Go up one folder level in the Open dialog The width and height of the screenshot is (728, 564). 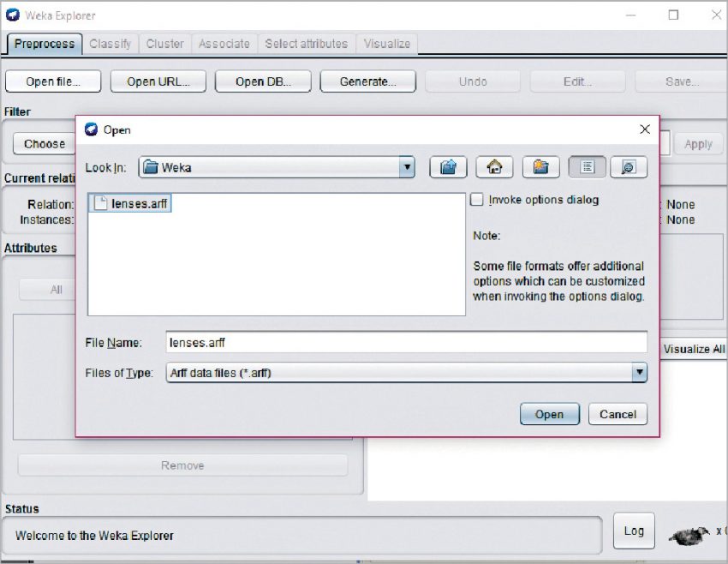click(x=448, y=166)
